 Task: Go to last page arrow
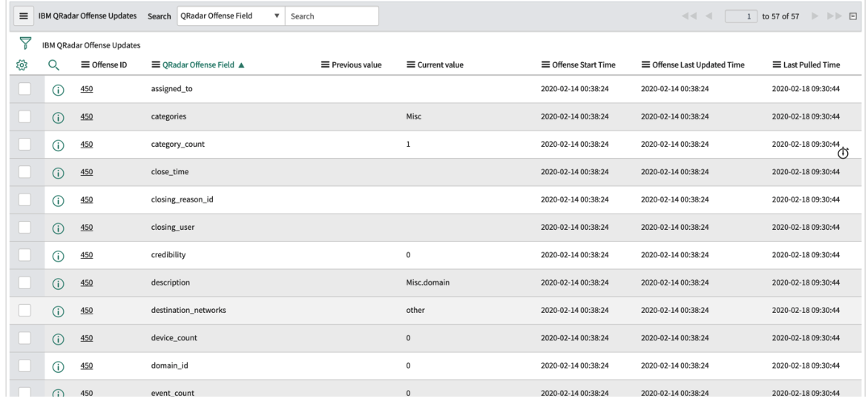click(x=834, y=16)
